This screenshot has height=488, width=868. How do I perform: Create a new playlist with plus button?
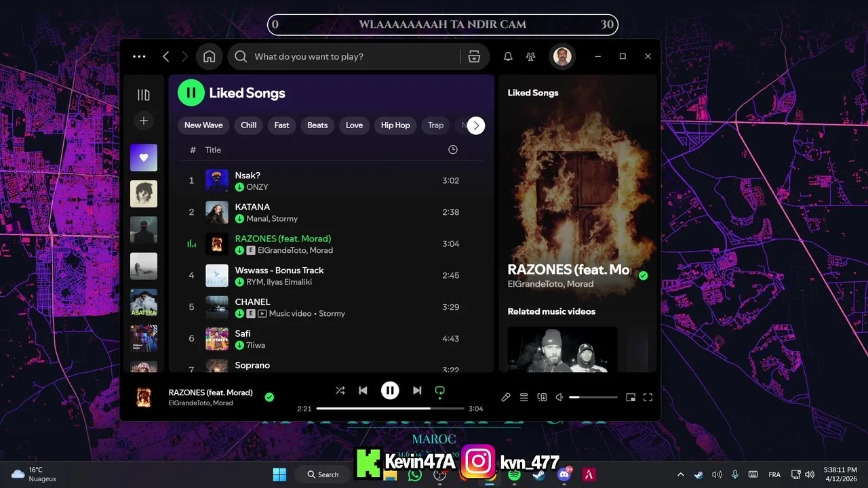pos(144,121)
